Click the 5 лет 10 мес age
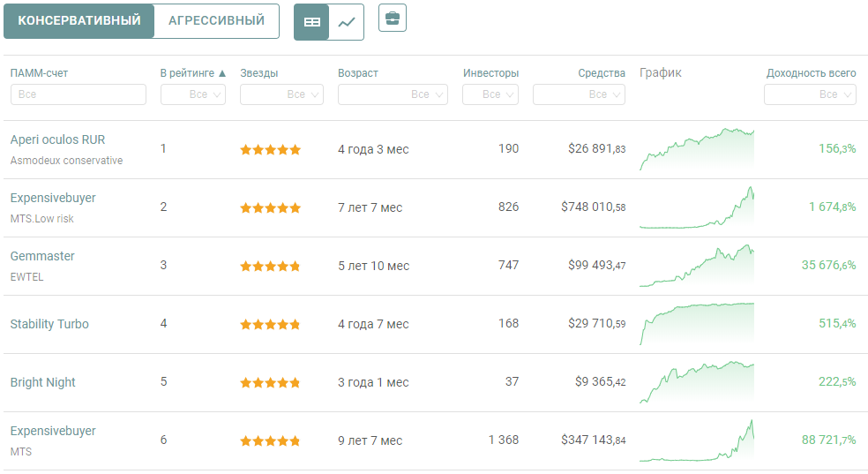This screenshot has height=474, width=868. point(374,266)
